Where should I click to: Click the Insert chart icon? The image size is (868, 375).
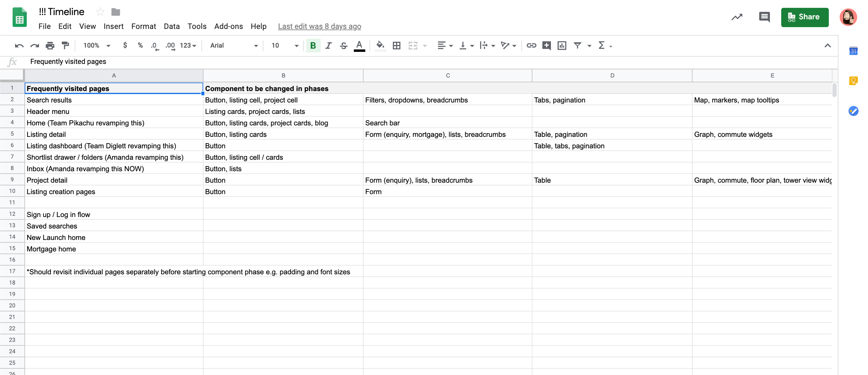(x=561, y=45)
